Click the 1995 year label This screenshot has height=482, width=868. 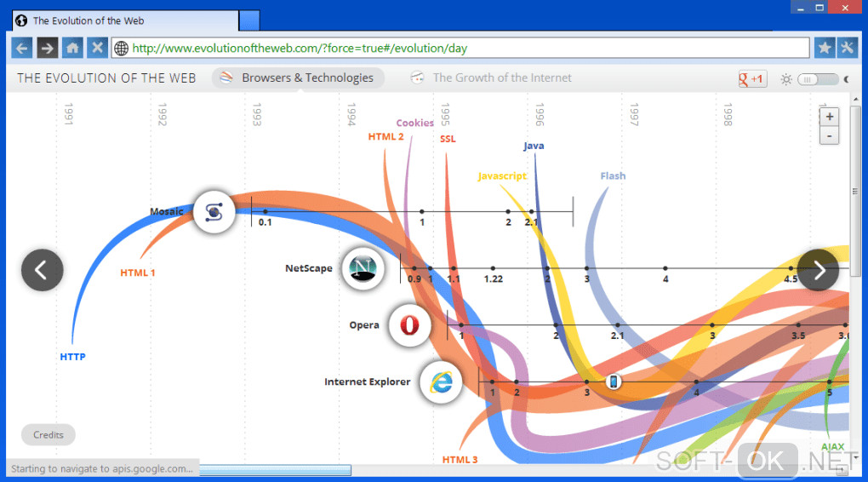pos(446,114)
